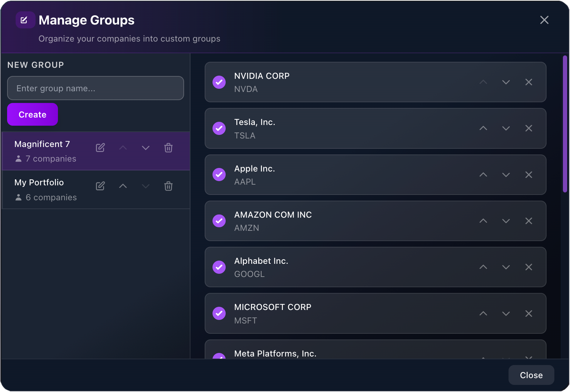Screen dimensions: 570x392
Task: Delete the Magnificent 7 group via trash icon
Action: (x=168, y=148)
